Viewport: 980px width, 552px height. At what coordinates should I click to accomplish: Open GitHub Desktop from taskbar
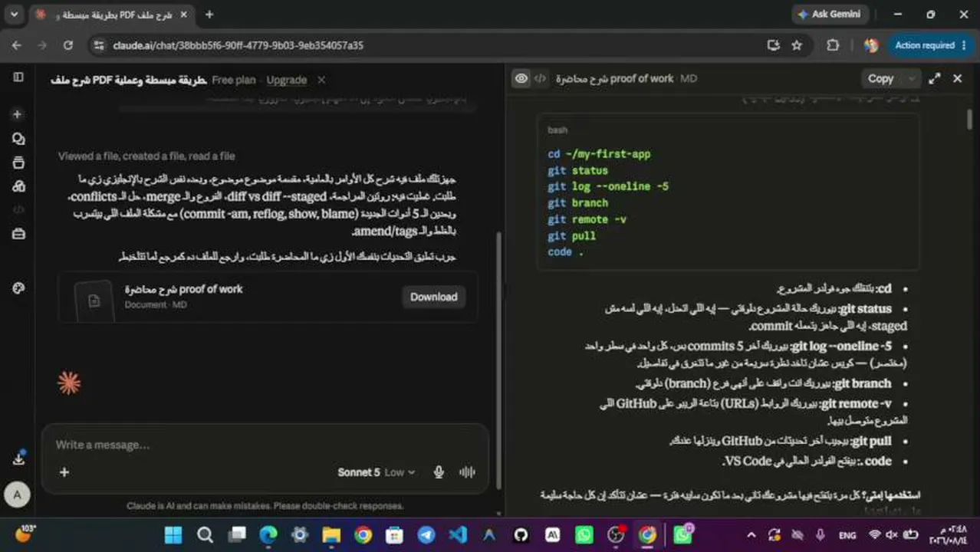pos(521,534)
